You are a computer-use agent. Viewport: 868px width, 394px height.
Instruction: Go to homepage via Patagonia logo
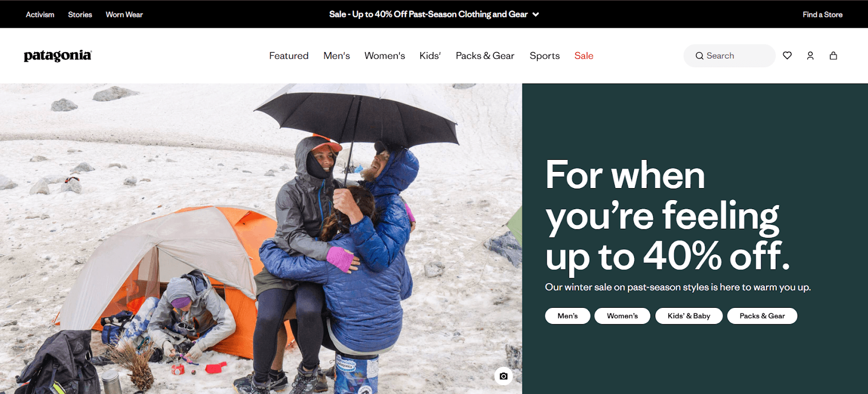point(58,56)
